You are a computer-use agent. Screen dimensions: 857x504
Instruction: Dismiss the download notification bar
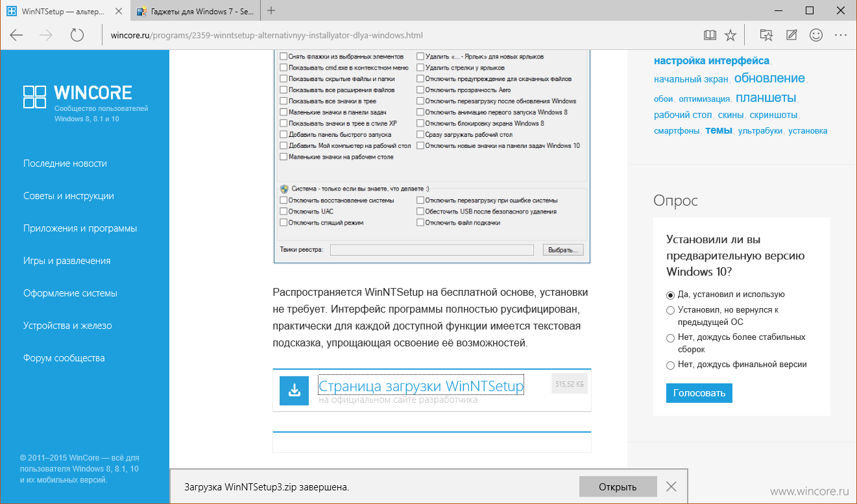[x=671, y=486]
